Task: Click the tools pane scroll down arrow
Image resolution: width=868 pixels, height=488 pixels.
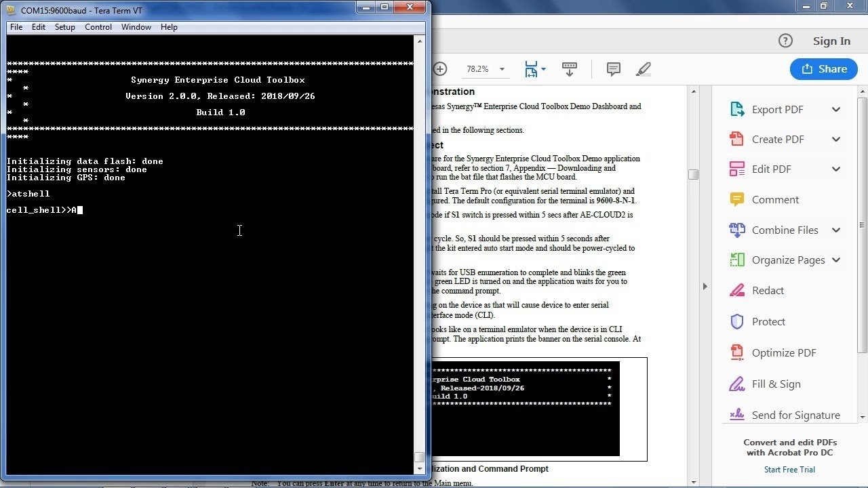Action: pos(863,418)
